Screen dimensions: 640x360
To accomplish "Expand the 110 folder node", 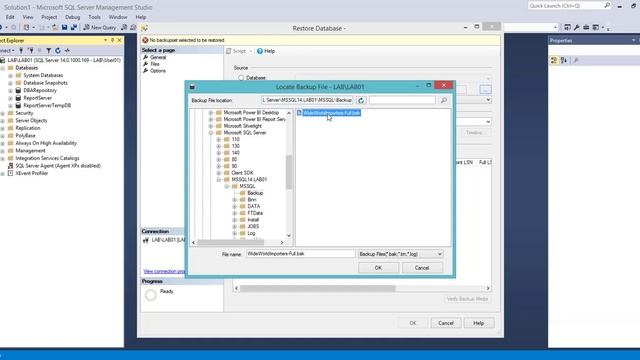I will pos(219,139).
